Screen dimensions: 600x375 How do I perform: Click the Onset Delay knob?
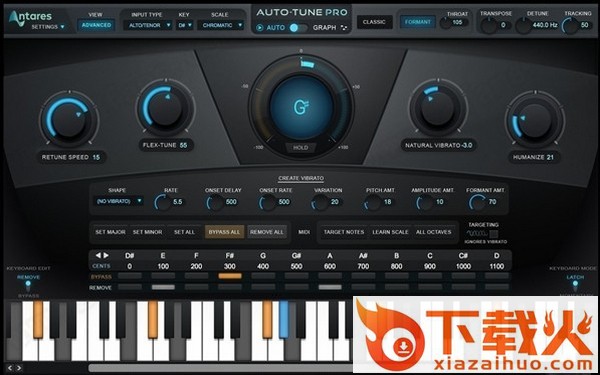215,202
